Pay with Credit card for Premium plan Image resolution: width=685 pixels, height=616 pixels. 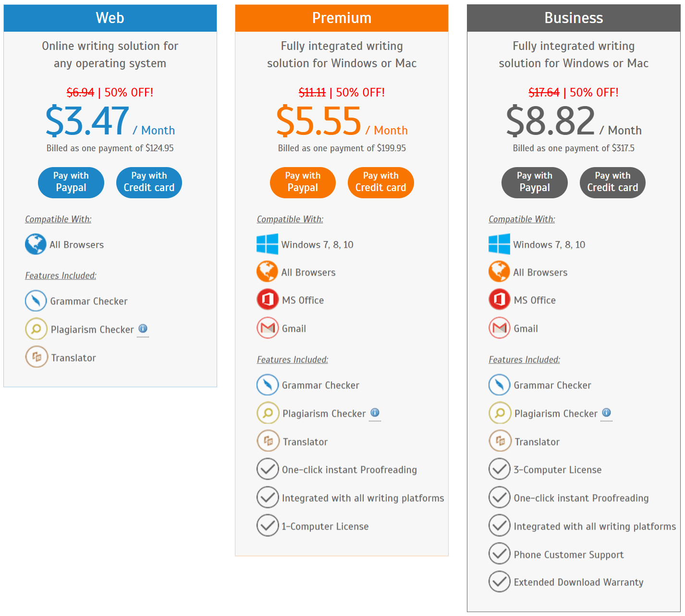coord(381,182)
